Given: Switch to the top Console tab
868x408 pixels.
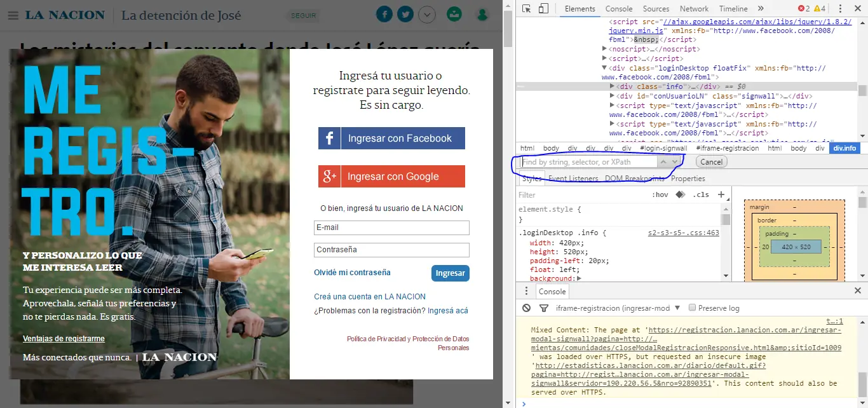Looking at the screenshot, I should coord(619,9).
